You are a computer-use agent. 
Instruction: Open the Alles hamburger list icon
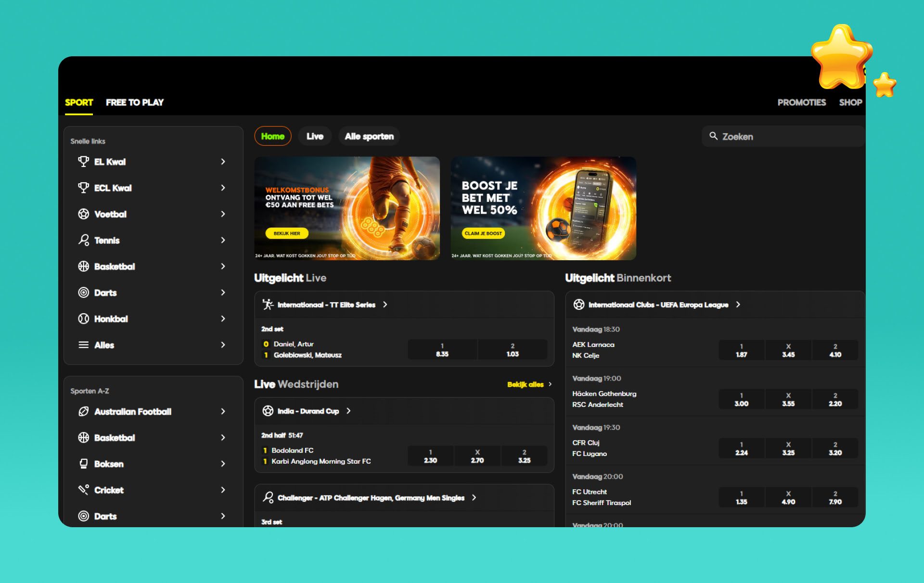tap(83, 345)
